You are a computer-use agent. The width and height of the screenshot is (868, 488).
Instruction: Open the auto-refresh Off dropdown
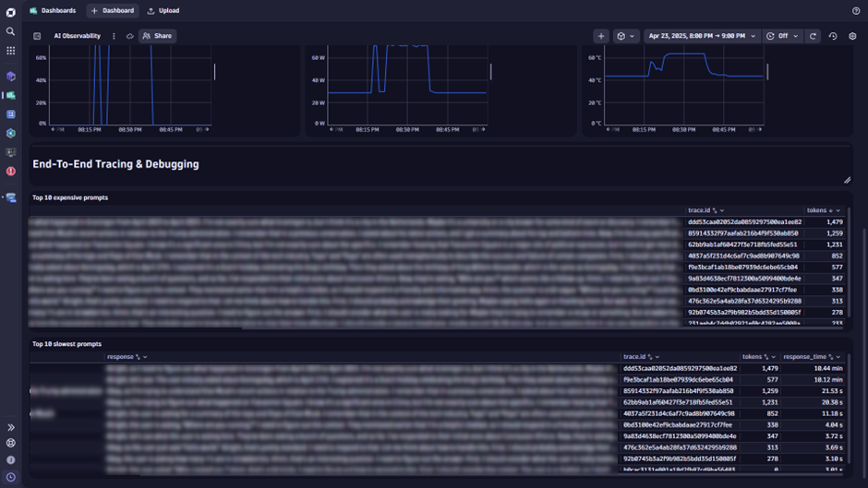pyautogui.click(x=781, y=36)
